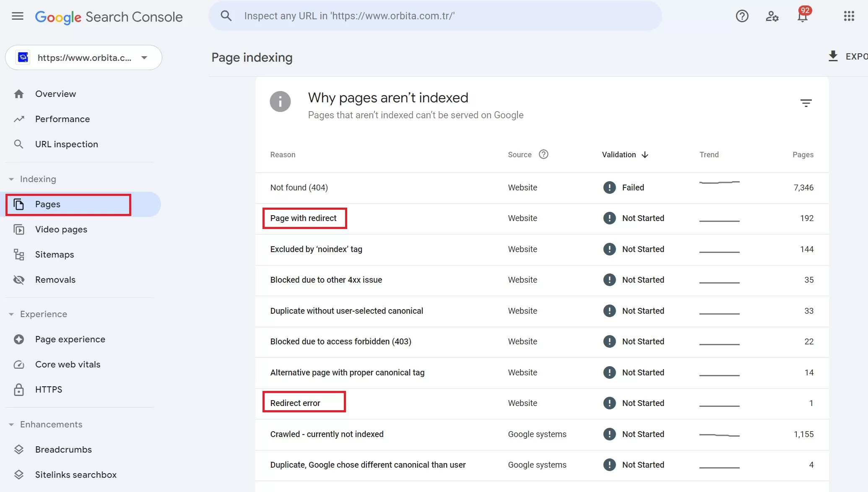Open the hamburger main menu
The width and height of the screenshot is (868, 492).
18,16
